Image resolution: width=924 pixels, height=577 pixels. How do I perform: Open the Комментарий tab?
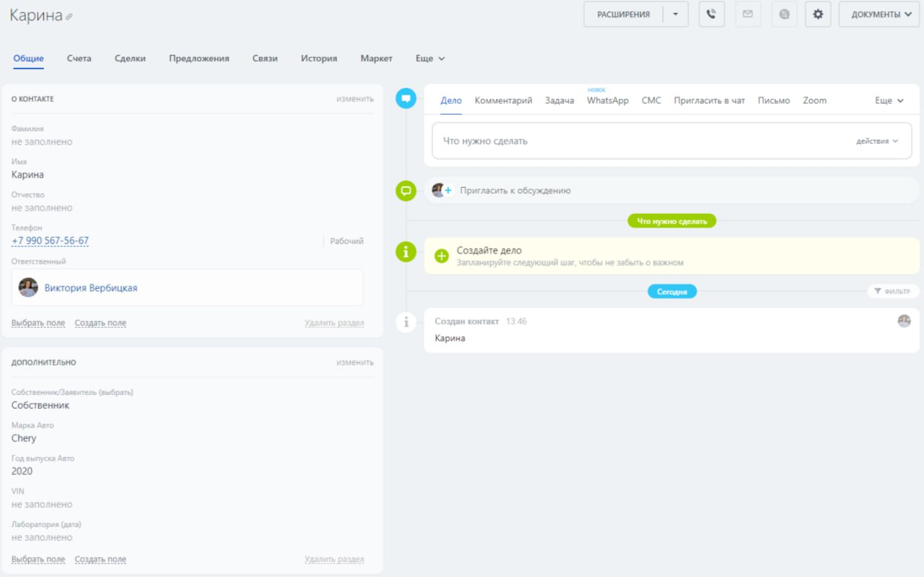[503, 101]
